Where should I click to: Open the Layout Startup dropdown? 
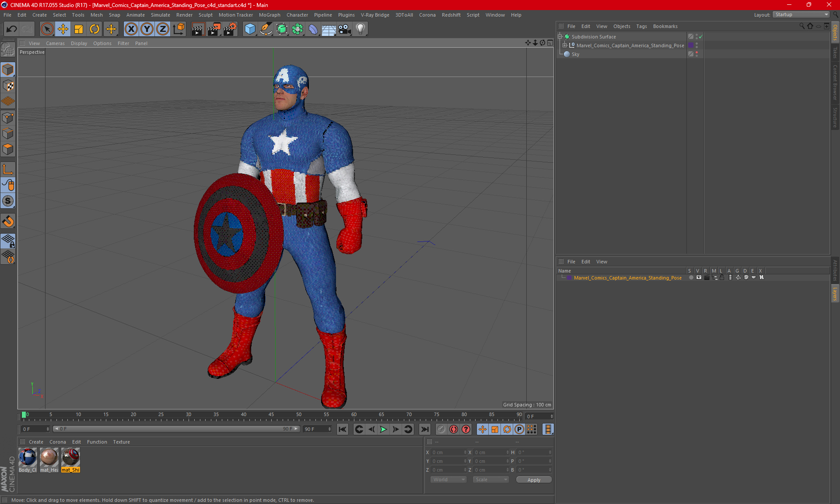[x=801, y=14]
